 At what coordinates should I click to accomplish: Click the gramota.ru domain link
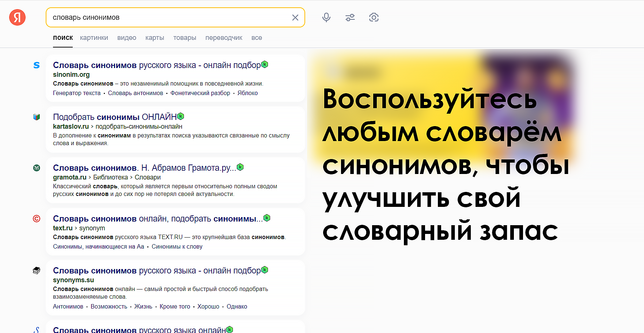[70, 177]
